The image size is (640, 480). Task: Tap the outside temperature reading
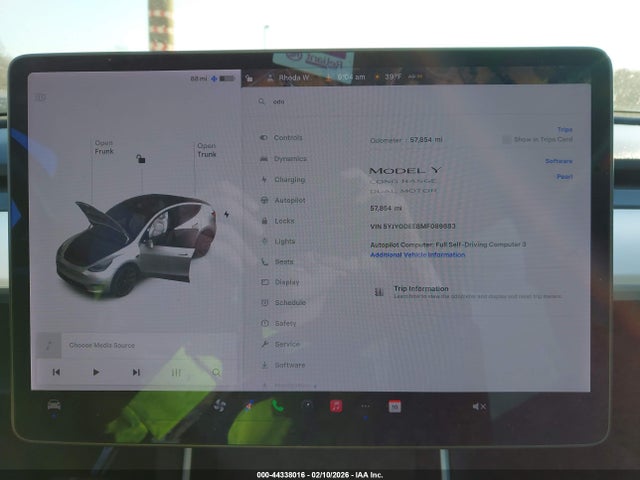click(393, 77)
